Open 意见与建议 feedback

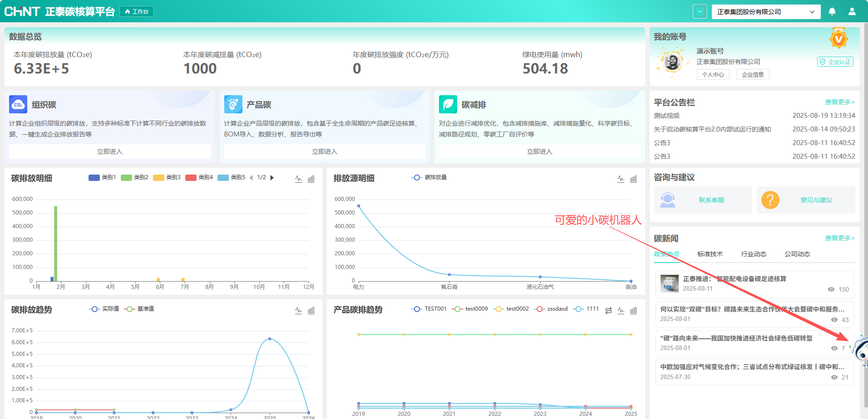coord(816,200)
